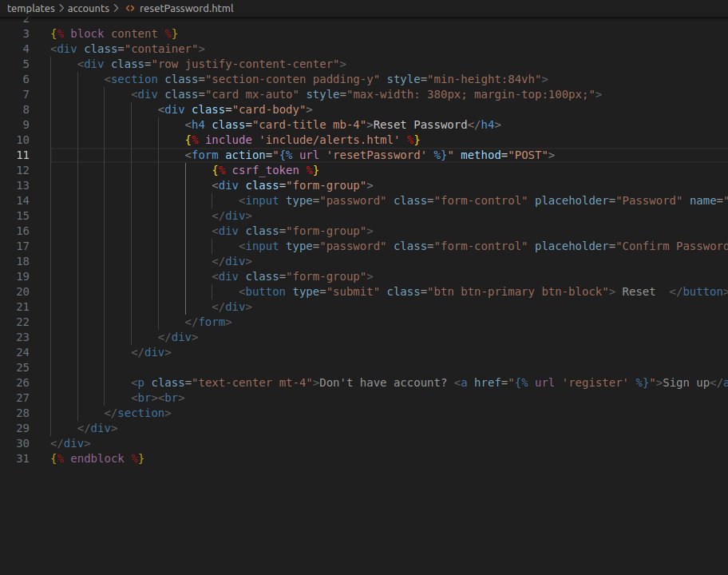Click the 'register' url name on line 26
Viewport: 728px width, 575px height.
595,383
